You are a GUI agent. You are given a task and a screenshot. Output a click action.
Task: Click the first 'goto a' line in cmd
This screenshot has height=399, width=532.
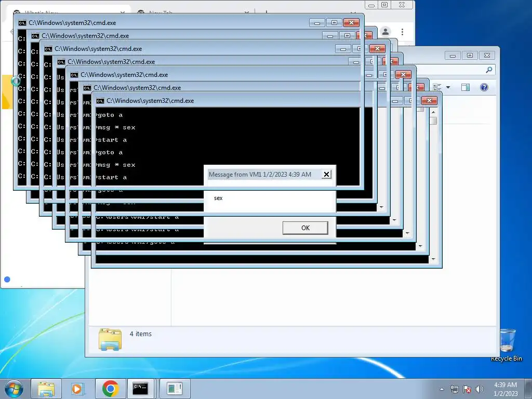(109, 115)
